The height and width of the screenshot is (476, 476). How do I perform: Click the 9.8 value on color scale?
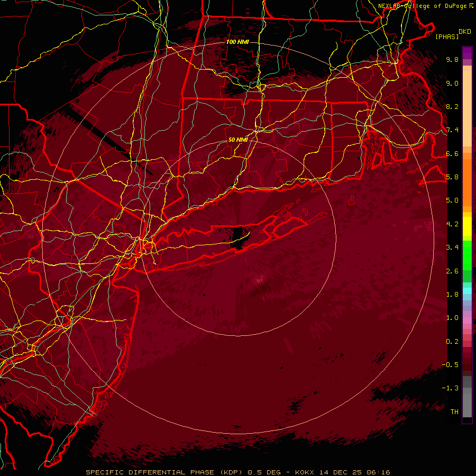pyautogui.click(x=452, y=59)
